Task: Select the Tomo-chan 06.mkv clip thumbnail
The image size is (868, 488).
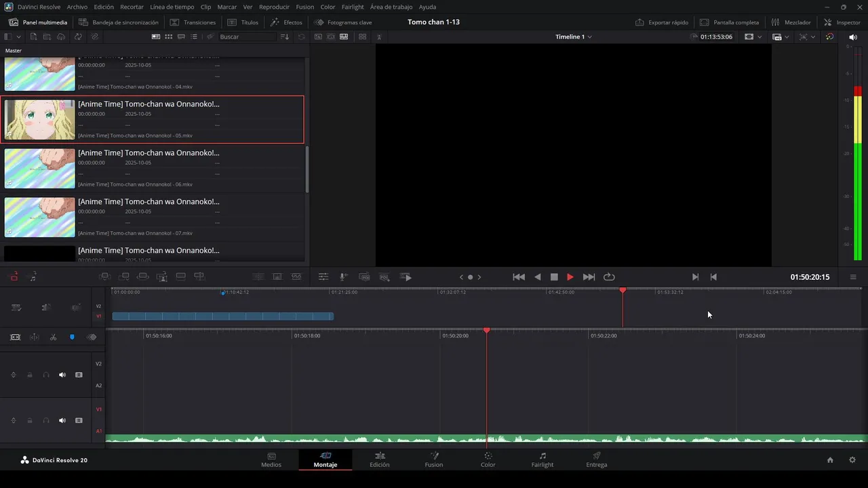Action: (40, 168)
